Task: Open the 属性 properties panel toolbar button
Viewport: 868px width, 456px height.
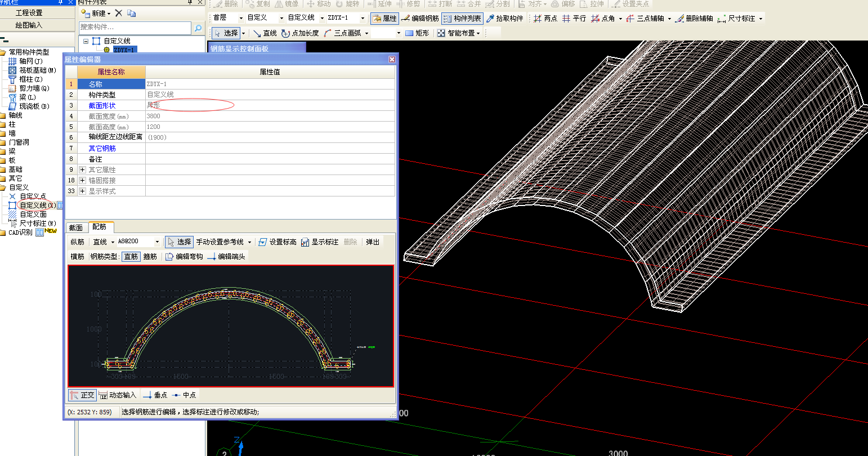Action: 384,19
